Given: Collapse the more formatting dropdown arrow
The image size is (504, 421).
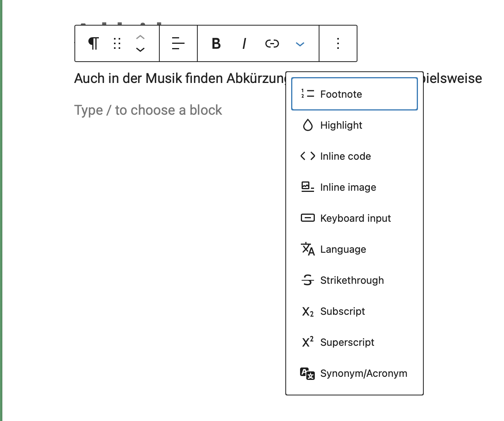Looking at the screenshot, I should [x=300, y=44].
